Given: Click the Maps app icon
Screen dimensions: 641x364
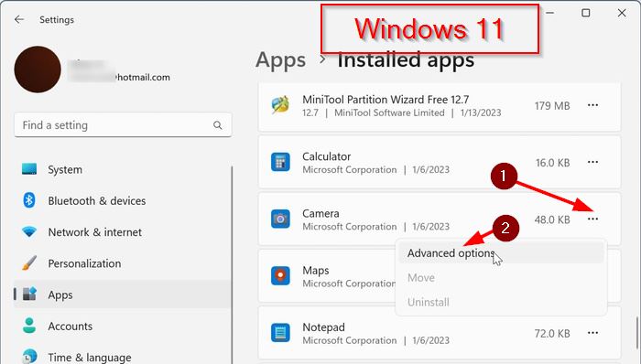Looking at the screenshot, I should (x=280, y=276).
